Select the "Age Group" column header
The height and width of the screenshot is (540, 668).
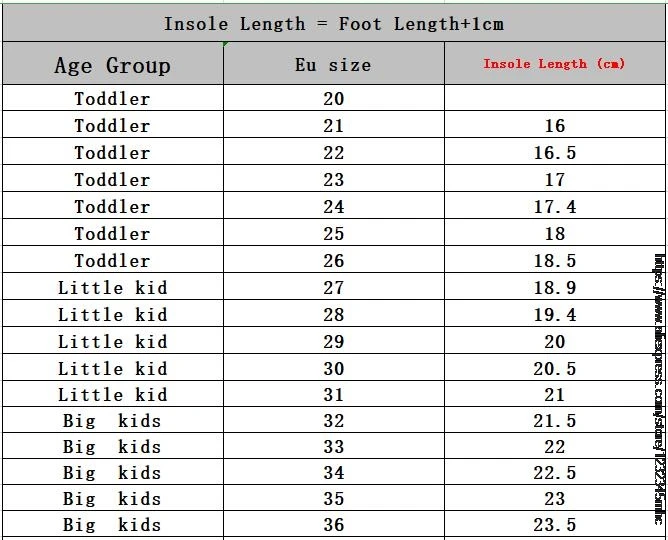tap(112, 66)
